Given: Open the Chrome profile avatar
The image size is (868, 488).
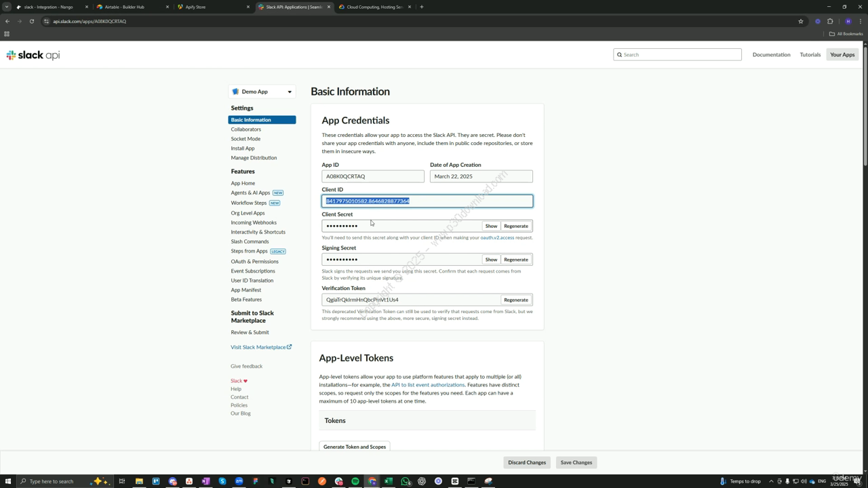Looking at the screenshot, I should click(848, 21).
